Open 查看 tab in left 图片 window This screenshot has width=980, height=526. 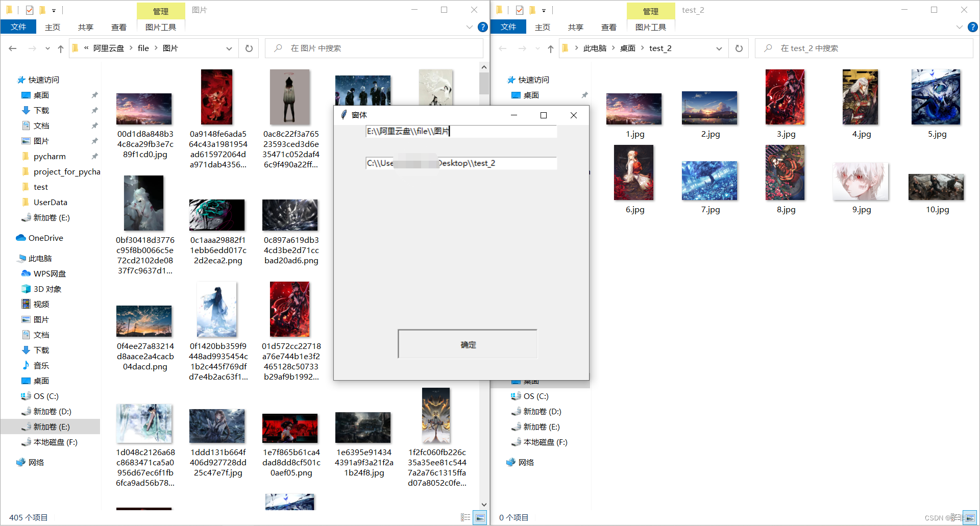click(119, 27)
